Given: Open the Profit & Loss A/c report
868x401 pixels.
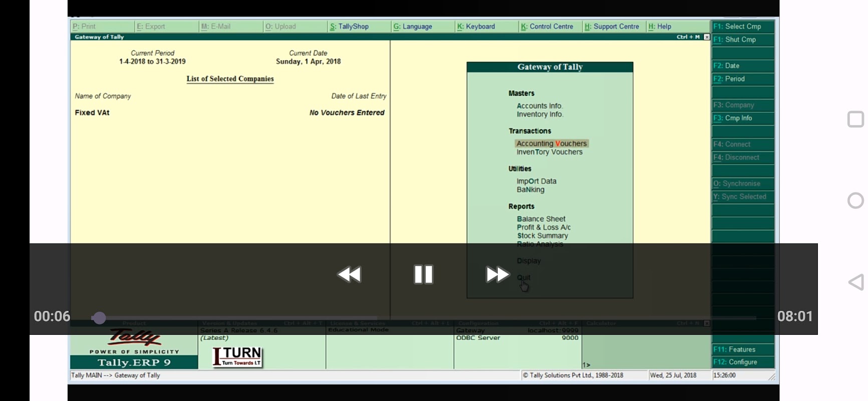Looking at the screenshot, I should pyautogui.click(x=544, y=228).
